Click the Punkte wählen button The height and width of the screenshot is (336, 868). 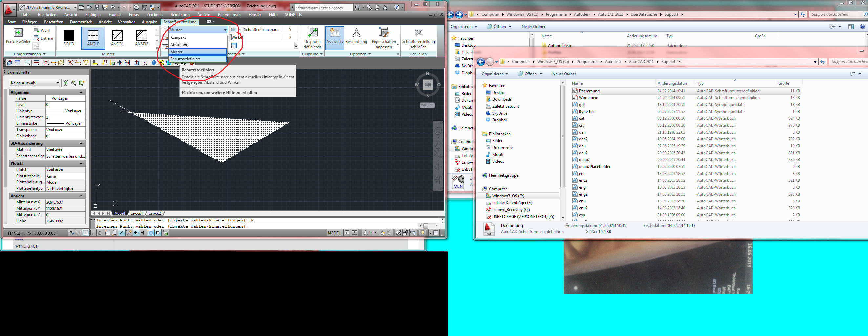(18, 36)
